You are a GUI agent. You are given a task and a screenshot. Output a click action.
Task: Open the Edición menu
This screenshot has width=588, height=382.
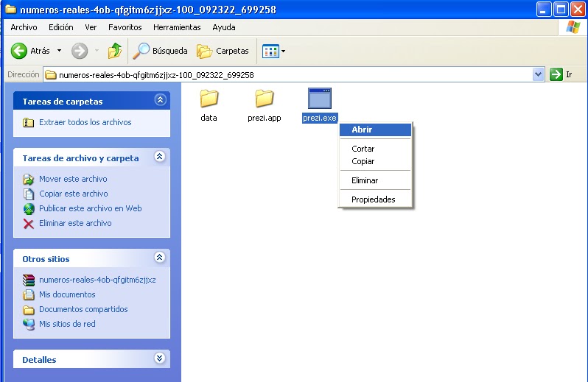[60, 27]
